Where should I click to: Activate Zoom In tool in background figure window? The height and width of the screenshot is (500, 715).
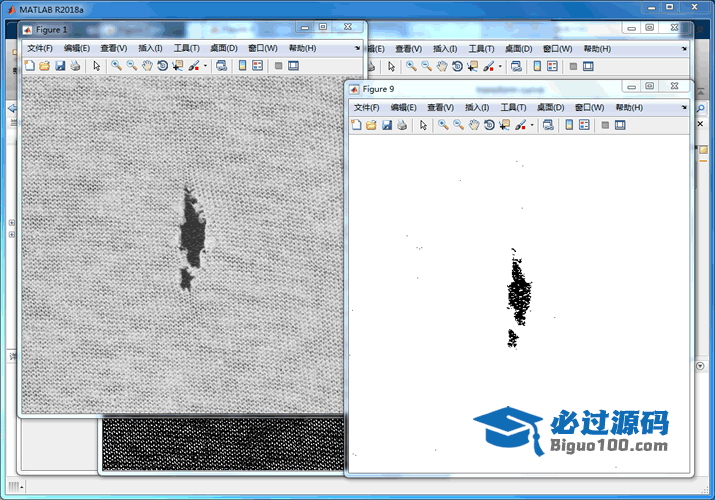click(x=411, y=66)
